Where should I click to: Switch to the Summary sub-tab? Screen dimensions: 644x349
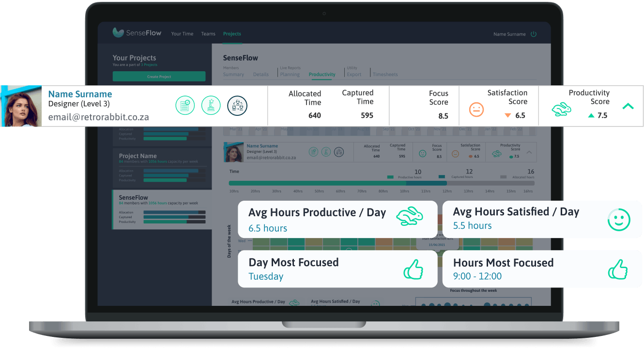(233, 75)
